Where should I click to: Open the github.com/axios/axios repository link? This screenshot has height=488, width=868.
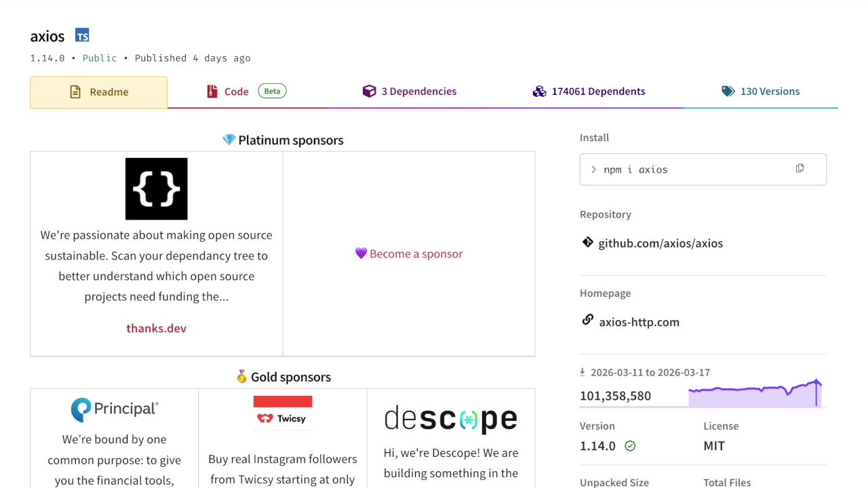point(660,243)
